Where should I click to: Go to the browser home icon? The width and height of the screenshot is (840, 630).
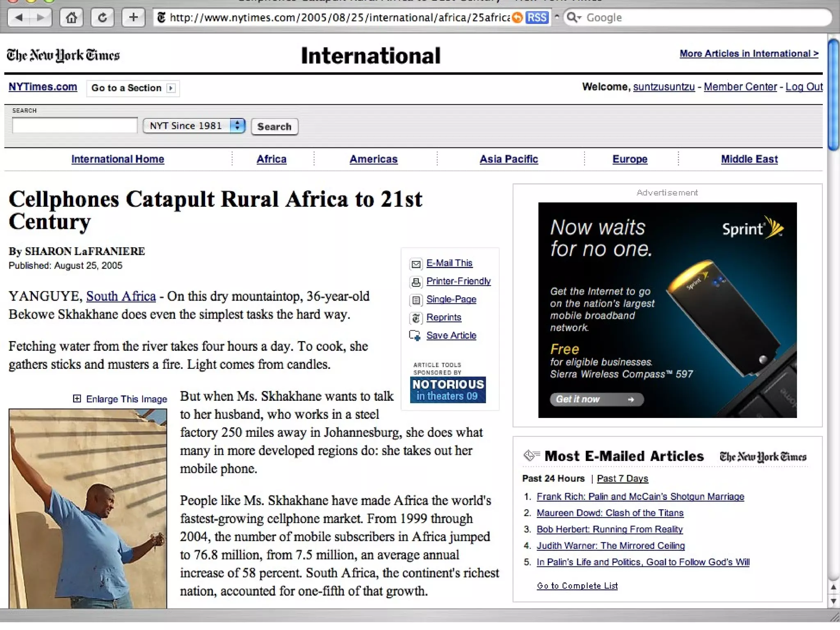71,18
